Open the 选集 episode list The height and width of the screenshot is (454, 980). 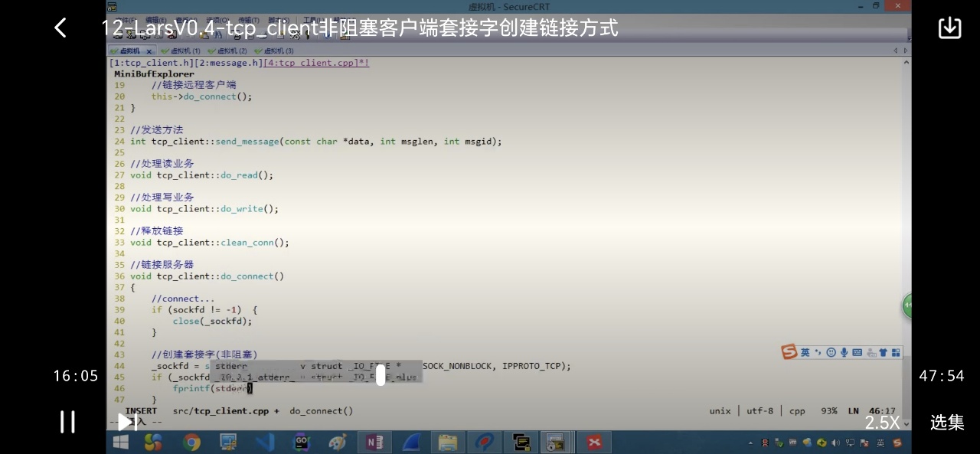click(947, 422)
